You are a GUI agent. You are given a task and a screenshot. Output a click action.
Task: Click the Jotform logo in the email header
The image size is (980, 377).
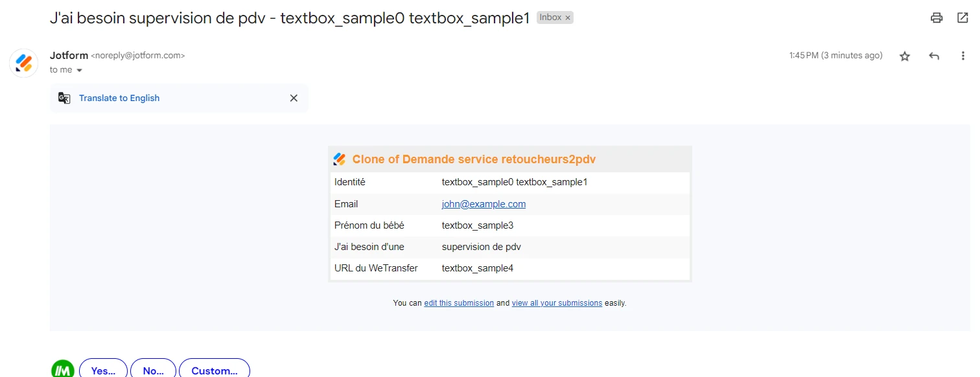click(x=340, y=158)
